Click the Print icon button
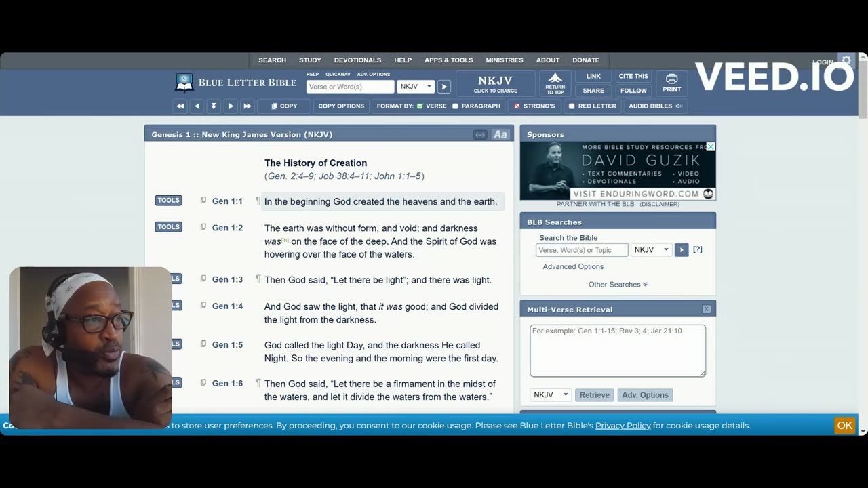Image resolution: width=868 pixels, height=488 pixels. pos(672,83)
